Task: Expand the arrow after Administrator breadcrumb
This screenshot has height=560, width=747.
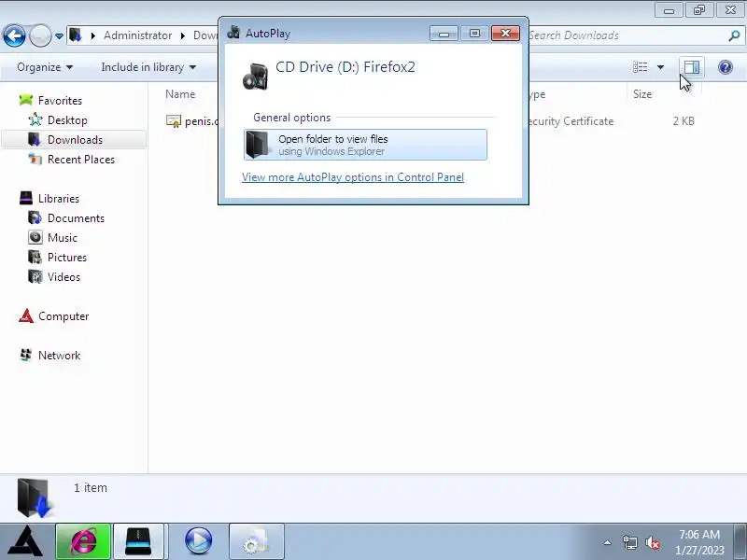Action: click(182, 35)
